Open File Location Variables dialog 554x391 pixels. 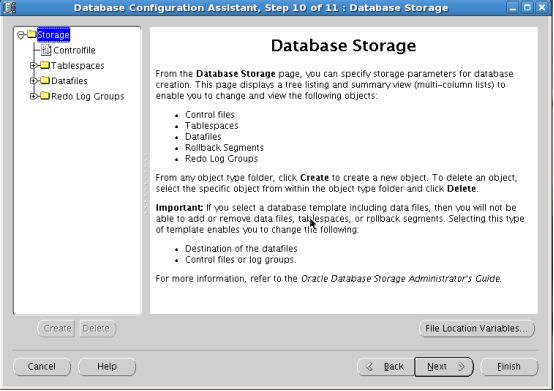point(477,328)
